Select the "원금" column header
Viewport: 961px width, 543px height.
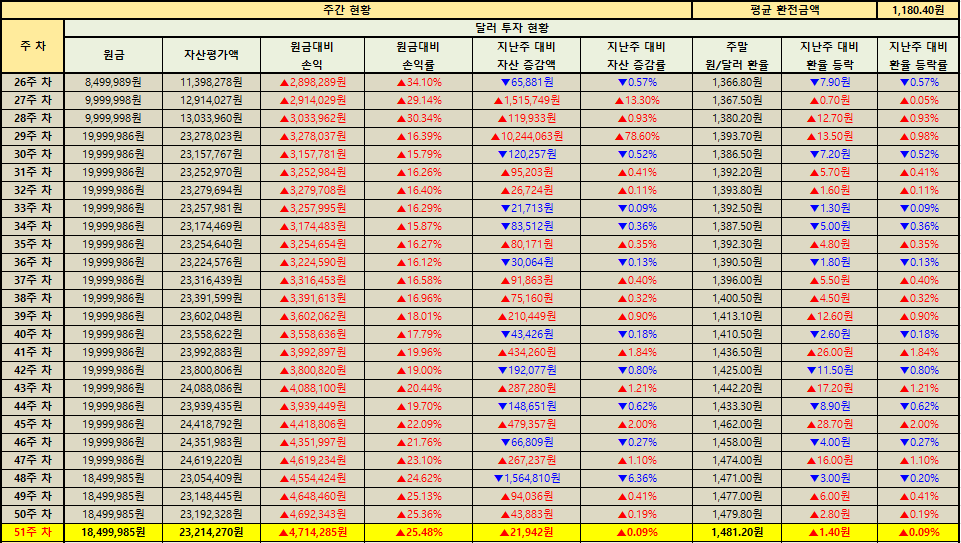pos(113,55)
